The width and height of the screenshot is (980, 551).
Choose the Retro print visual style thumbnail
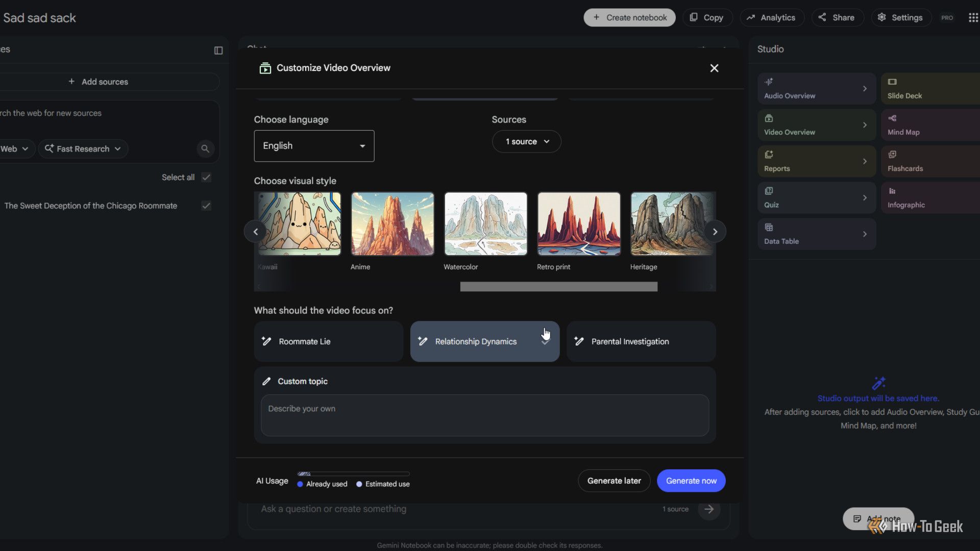click(x=579, y=224)
